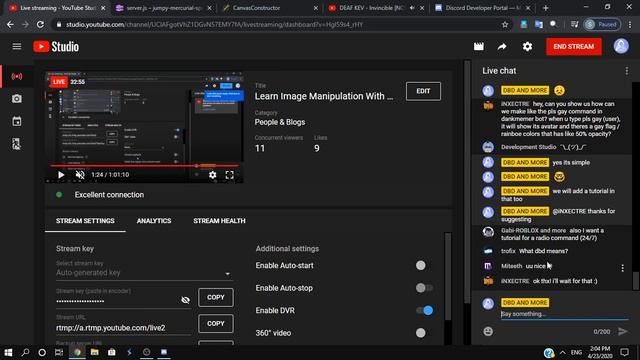The image size is (640, 360).
Task: Open Task View on the taskbar
Action: (x=59, y=352)
